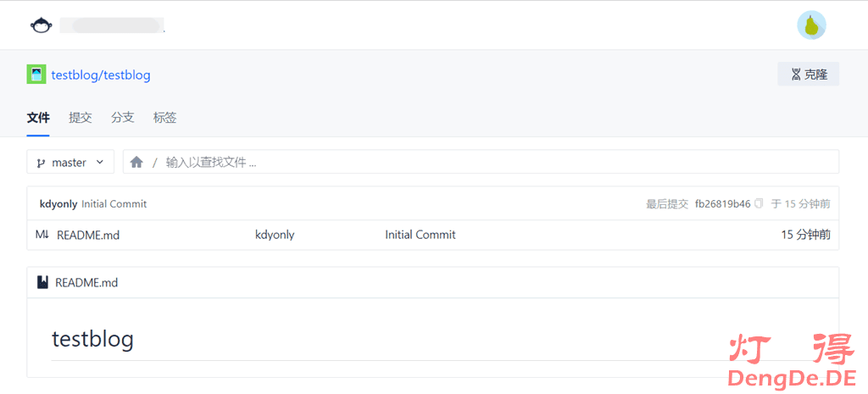Click the book icon in README.md header

pos(42,282)
